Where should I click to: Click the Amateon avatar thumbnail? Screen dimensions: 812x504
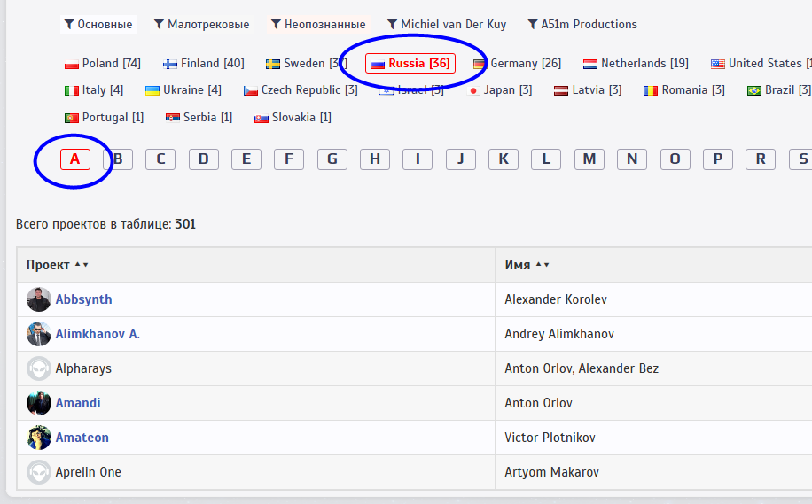tap(39, 438)
